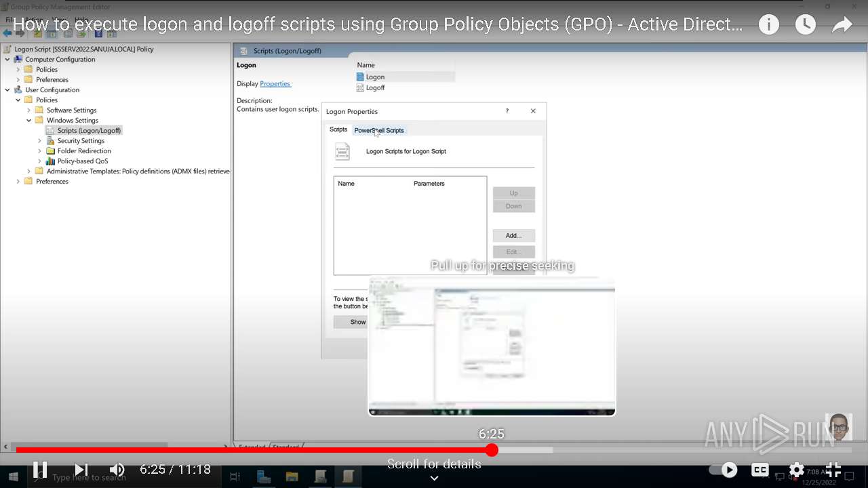Viewport: 868px width, 488px height.
Task: Open YouTube player settings gear
Action: click(x=797, y=469)
